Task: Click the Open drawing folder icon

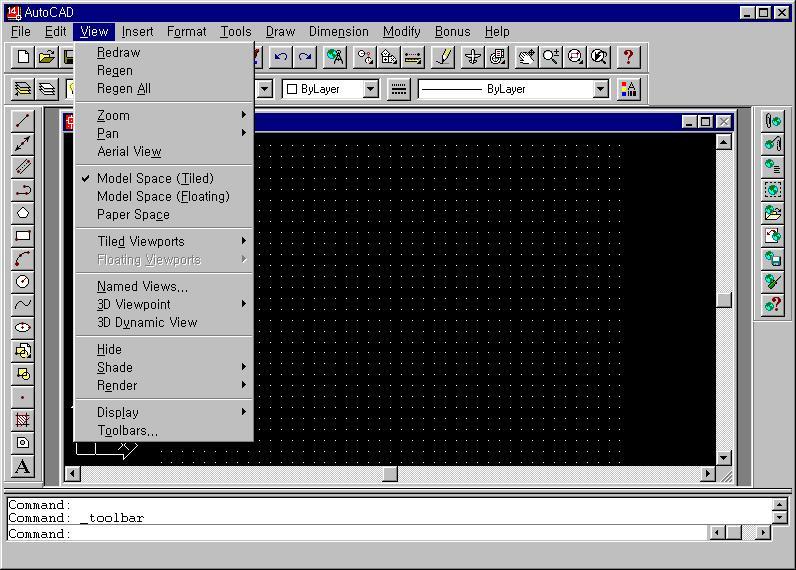Action: point(46,57)
